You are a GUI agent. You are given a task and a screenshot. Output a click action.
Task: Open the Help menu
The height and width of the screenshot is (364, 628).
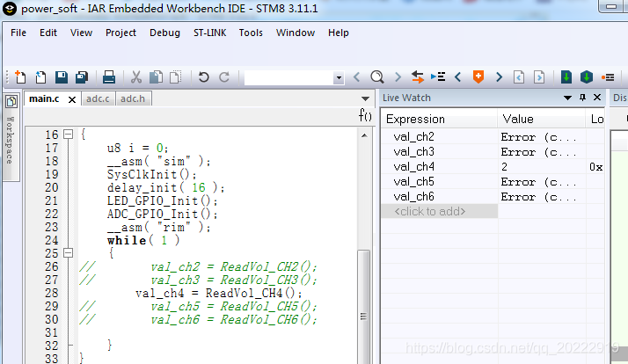point(339,33)
